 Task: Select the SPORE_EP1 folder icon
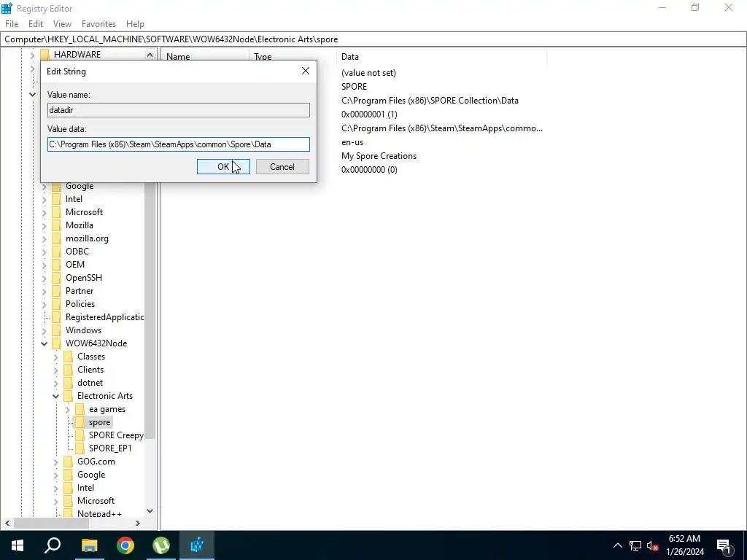[x=80, y=448]
